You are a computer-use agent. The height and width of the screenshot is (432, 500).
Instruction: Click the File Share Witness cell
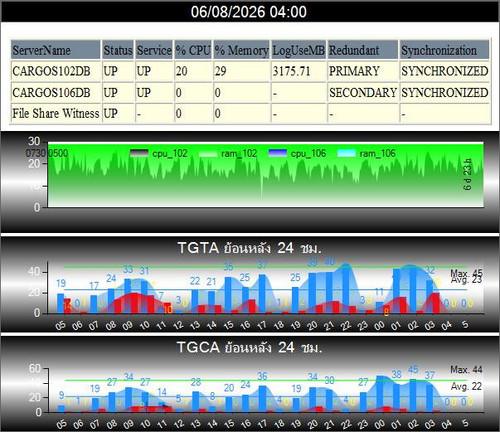[x=56, y=113]
